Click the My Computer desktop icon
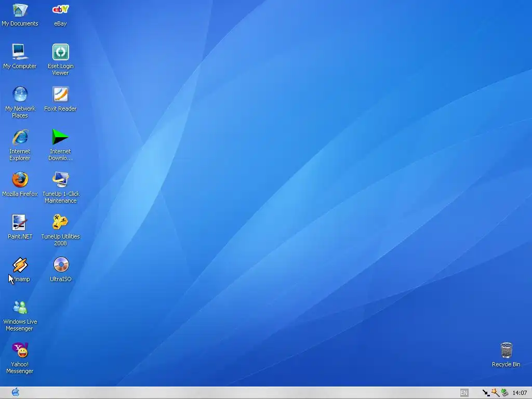Image resolution: width=532 pixels, height=399 pixels. coord(20,52)
